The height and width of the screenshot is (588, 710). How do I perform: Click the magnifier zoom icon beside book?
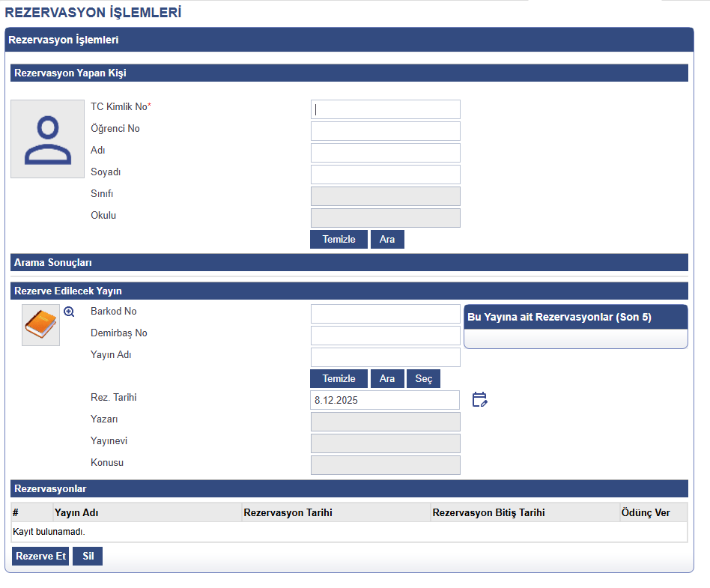pos(69,312)
